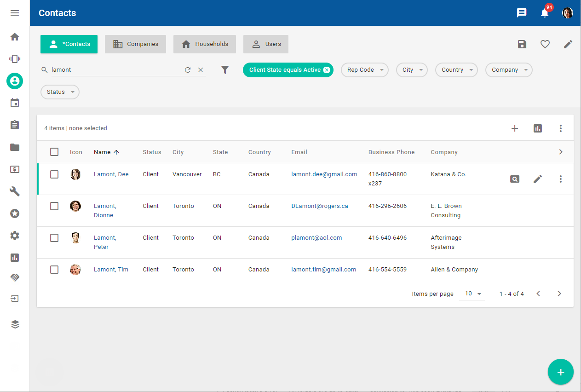Edit Lamont, Dee using pencil icon
This screenshot has height=392, width=581.
coord(538,179)
